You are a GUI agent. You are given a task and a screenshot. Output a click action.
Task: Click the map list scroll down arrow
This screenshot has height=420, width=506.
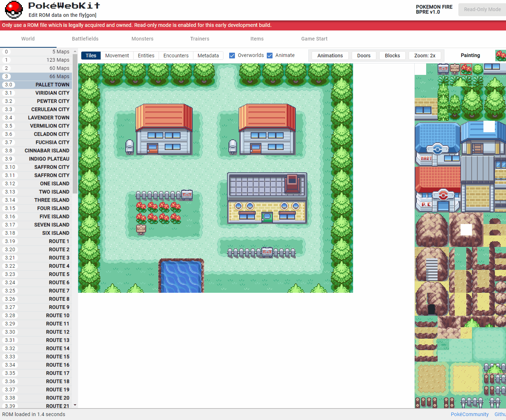coord(75,405)
